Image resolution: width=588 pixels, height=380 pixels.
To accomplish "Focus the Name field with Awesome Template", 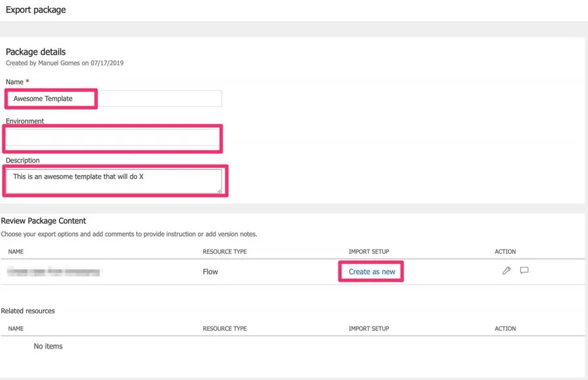I will [x=114, y=99].
